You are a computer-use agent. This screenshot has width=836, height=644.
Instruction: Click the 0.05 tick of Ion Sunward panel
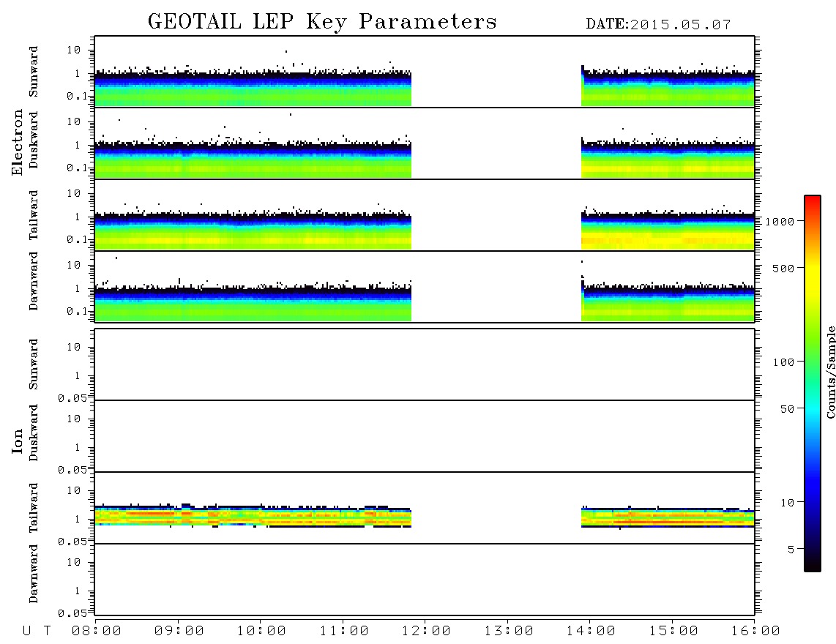72,397
